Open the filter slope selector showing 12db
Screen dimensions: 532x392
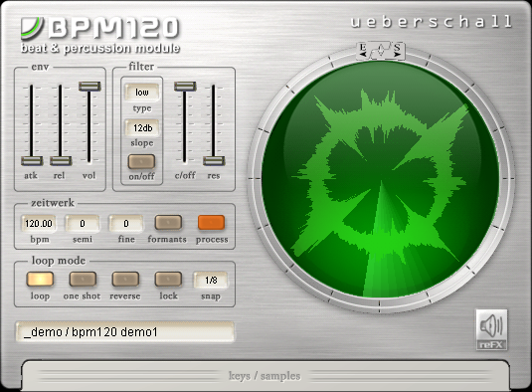pos(142,128)
